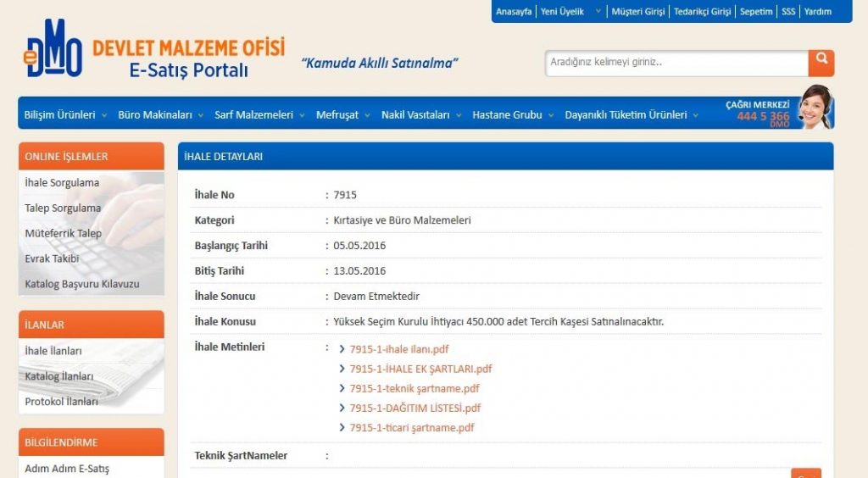The height and width of the screenshot is (478, 868).
Task: Expand the Sarf Malzemeleri menu
Action: coord(259,115)
